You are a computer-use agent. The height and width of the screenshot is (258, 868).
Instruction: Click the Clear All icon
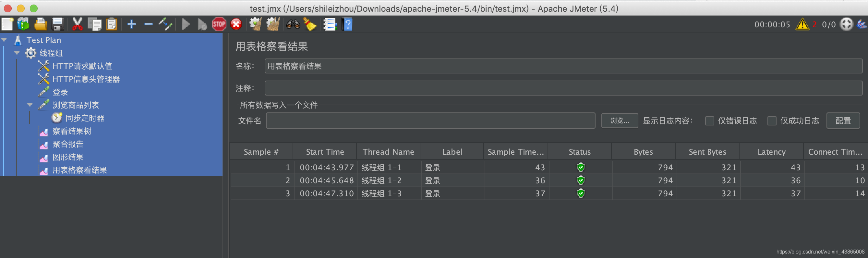pos(273,24)
